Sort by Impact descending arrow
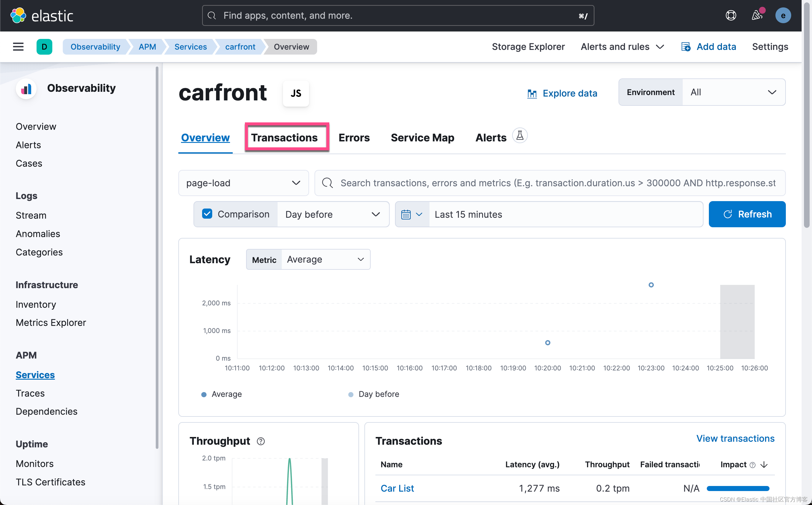Image resolution: width=812 pixels, height=505 pixels. (x=764, y=465)
